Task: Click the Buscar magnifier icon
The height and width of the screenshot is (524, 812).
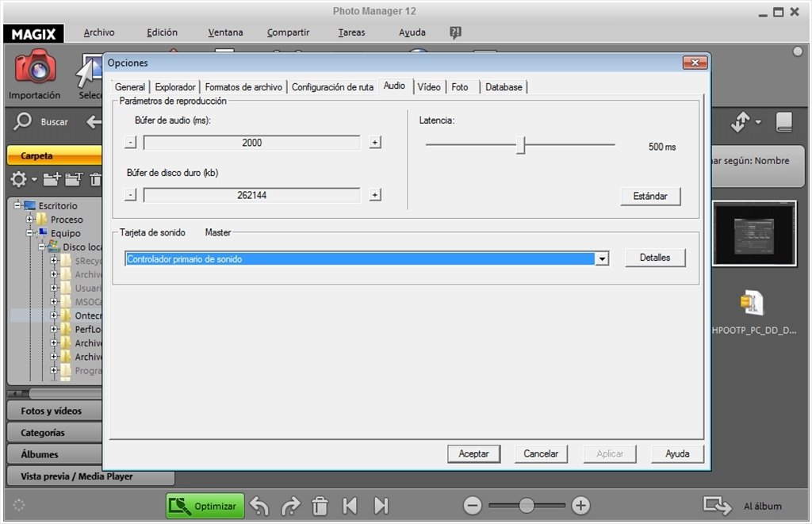Action: pos(22,121)
